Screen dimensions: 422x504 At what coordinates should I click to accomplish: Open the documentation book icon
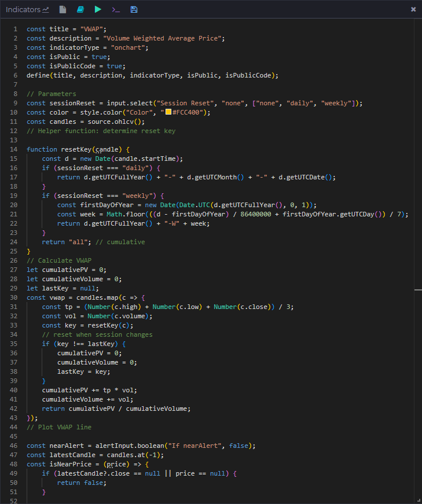(80, 10)
